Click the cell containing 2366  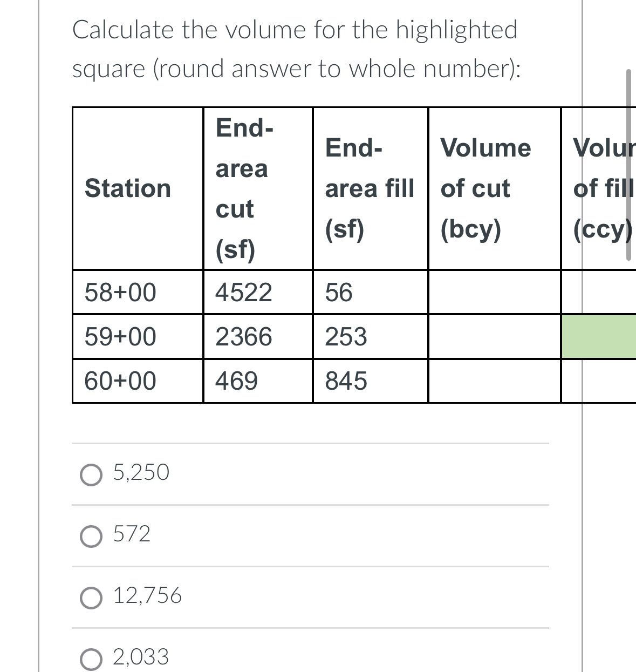coord(244,336)
